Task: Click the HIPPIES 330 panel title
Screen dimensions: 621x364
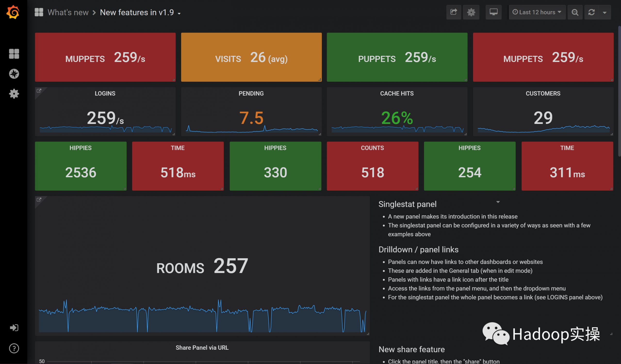Action: coord(275,148)
